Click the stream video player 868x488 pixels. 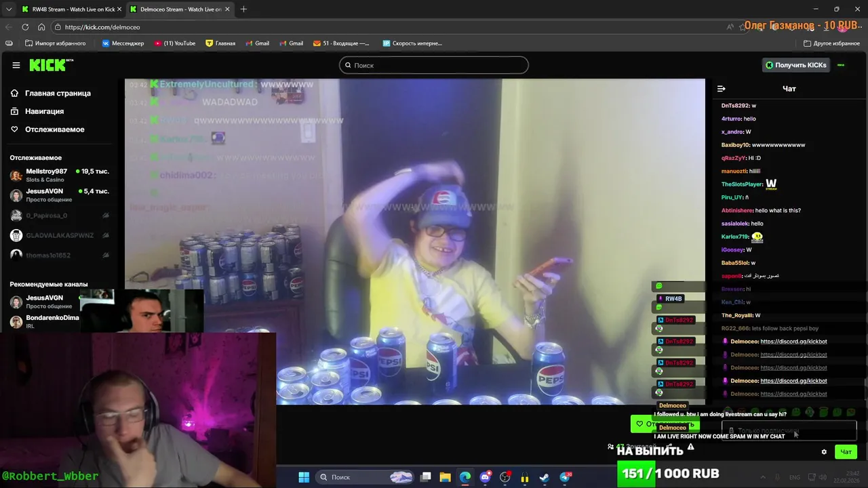click(415, 241)
